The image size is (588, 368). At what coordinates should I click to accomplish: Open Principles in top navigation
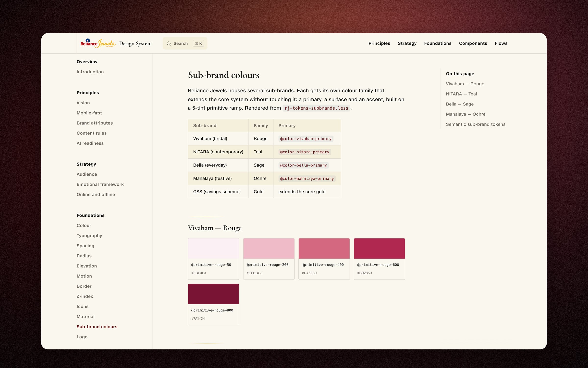pyautogui.click(x=379, y=43)
